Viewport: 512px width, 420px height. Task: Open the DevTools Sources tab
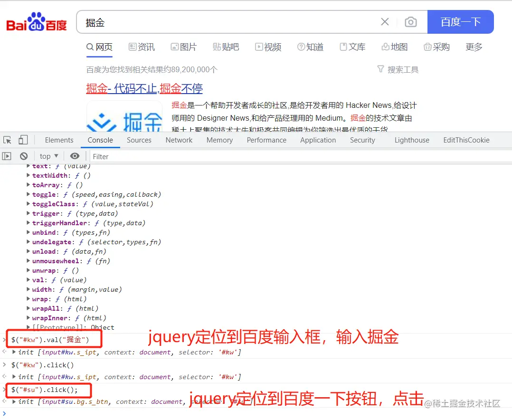coord(139,140)
